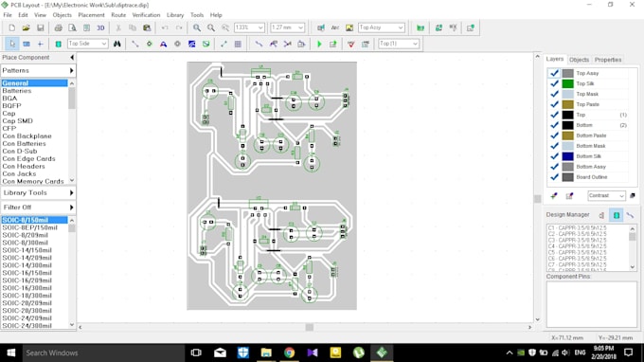Uncheck the Bottom Paste layer

coord(554,136)
